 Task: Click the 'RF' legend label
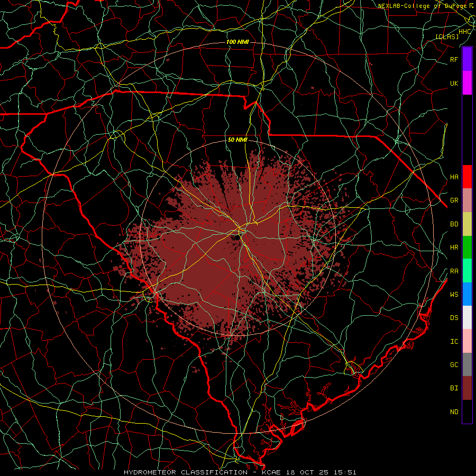click(x=454, y=59)
